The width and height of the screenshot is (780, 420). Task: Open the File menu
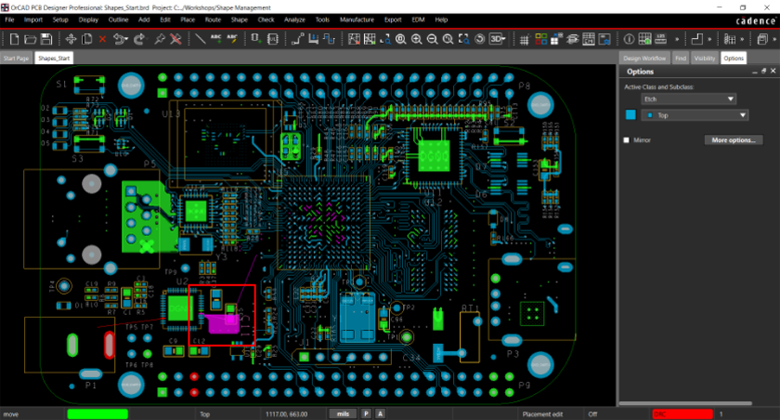pyautogui.click(x=9, y=20)
